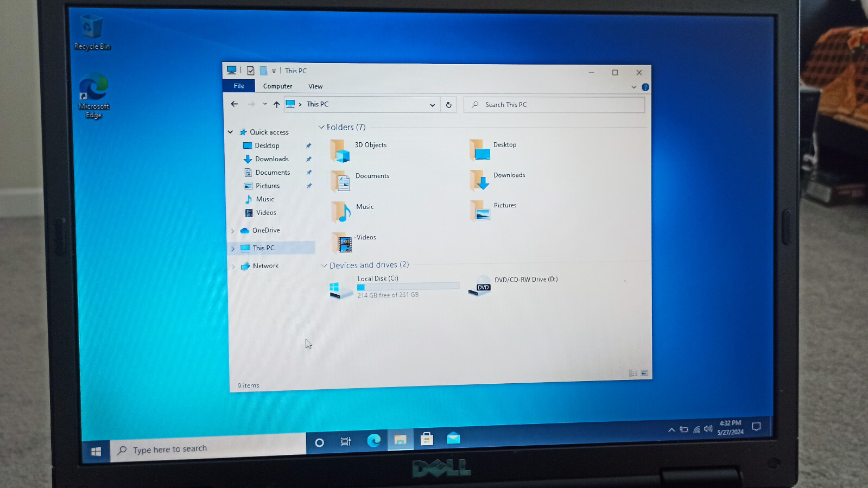Collapse the Devices and drives (2) group
Image resolution: width=868 pixels, height=488 pixels.
[324, 265]
